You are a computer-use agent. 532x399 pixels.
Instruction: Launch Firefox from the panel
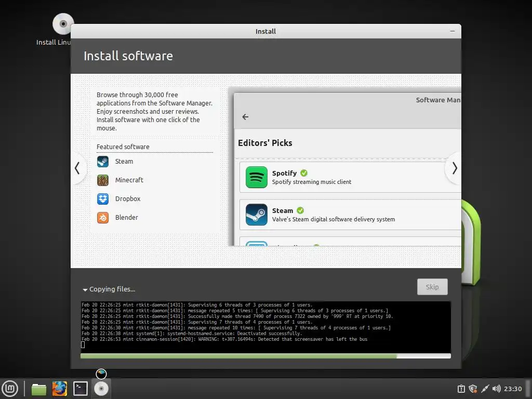(x=60, y=389)
